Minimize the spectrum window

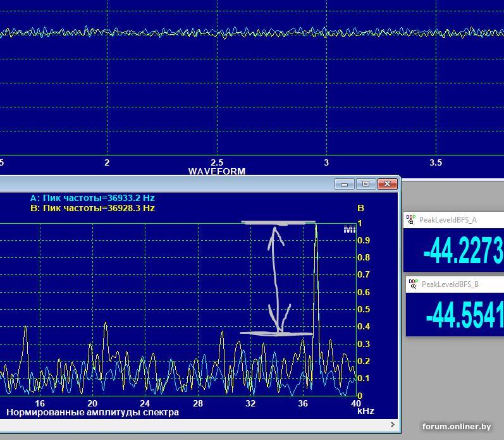click(x=344, y=184)
